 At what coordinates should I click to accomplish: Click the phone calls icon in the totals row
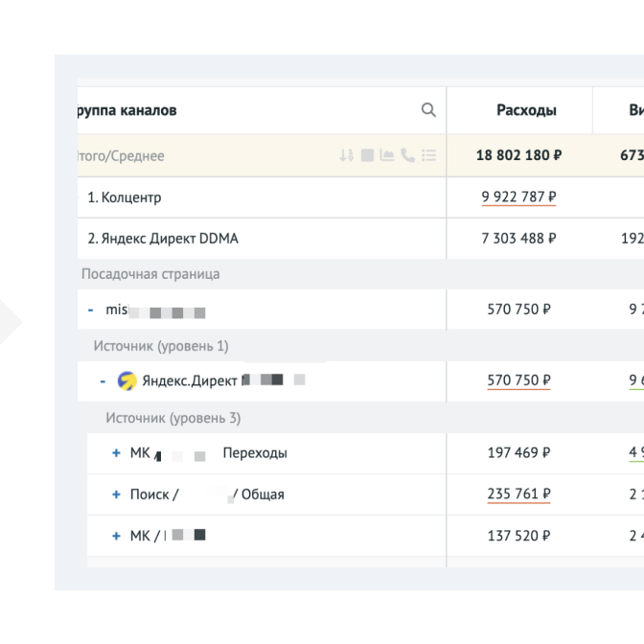(x=408, y=156)
